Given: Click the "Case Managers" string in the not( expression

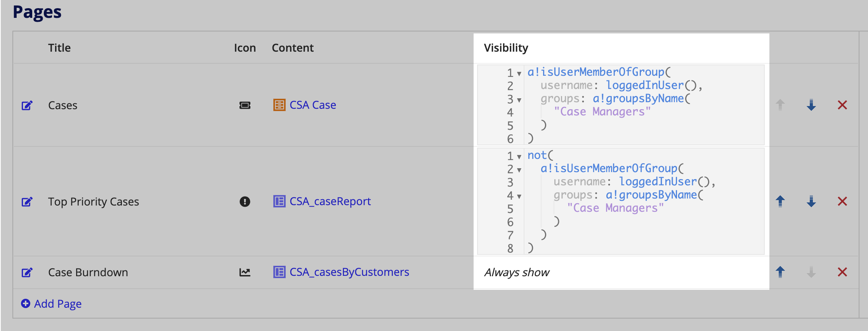Looking at the screenshot, I should 615,208.
